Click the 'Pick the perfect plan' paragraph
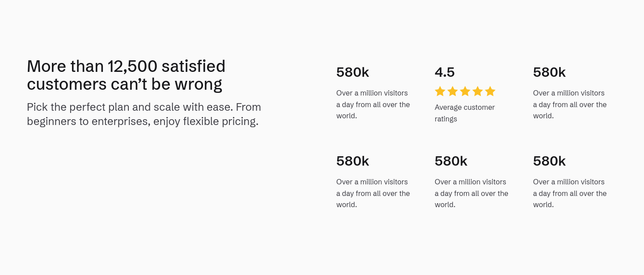This screenshot has width=644, height=275. coord(144,114)
